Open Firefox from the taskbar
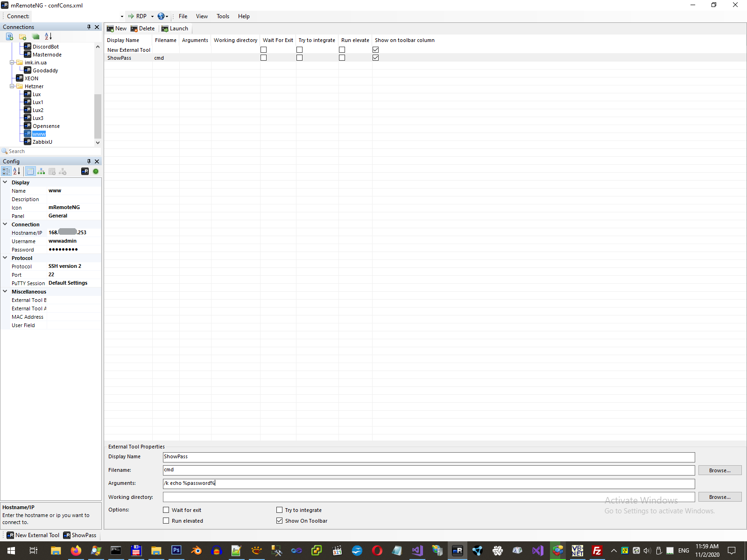The image size is (747, 560). (x=76, y=551)
